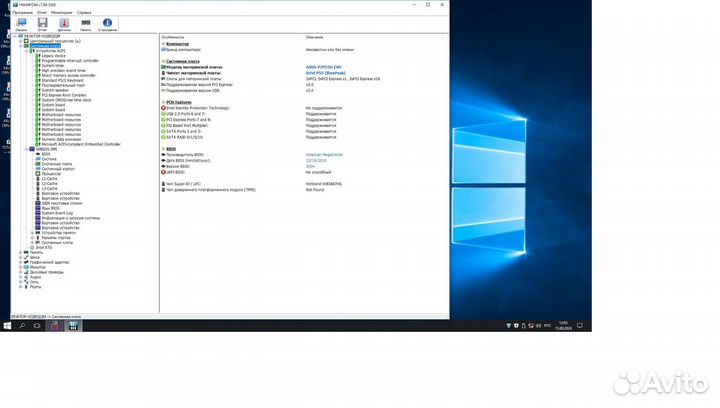Viewport: 720px width, 408px height.
Task: Click the Сеть network icon in tree
Action: coord(26,282)
